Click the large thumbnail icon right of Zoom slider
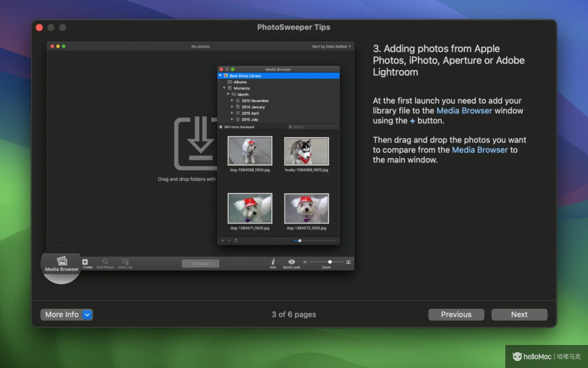The width and height of the screenshot is (588, 368). tap(348, 262)
